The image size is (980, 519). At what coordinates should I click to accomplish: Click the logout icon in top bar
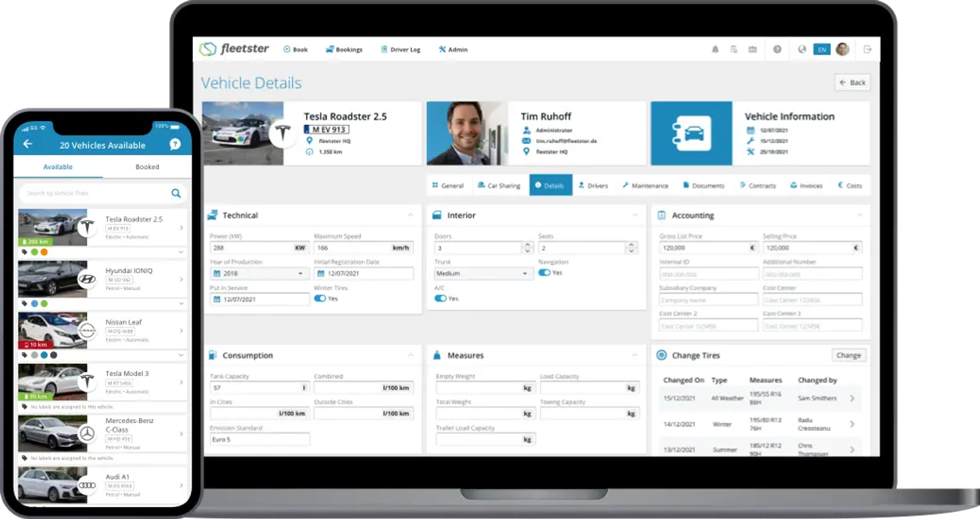(x=867, y=49)
